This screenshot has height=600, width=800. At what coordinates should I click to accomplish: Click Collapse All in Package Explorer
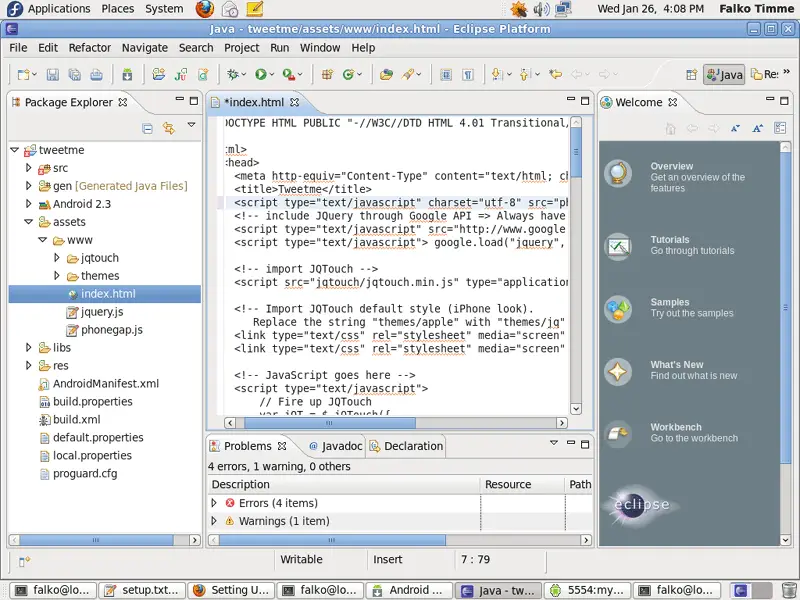point(147,128)
